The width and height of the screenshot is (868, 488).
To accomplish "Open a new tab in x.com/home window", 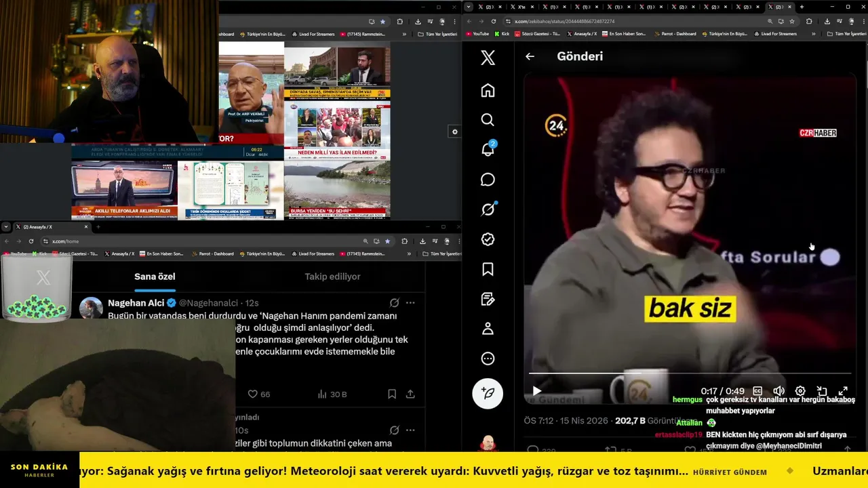I will (x=98, y=226).
